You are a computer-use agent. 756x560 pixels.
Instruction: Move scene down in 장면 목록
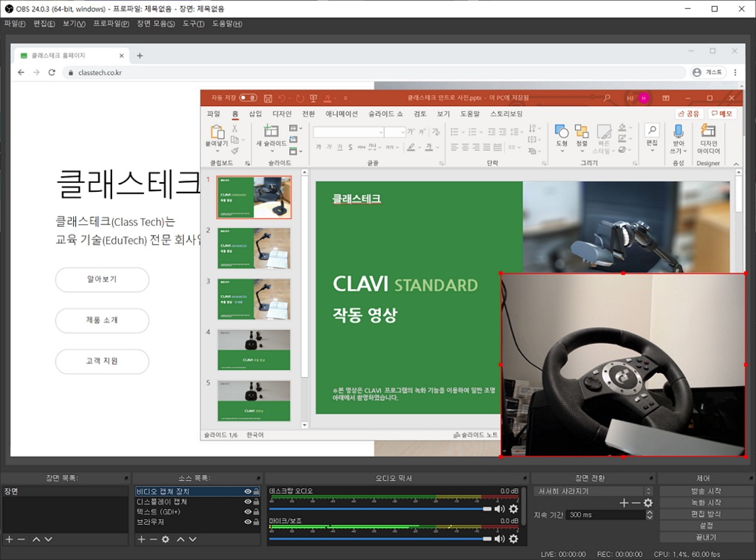(x=48, y=540)
